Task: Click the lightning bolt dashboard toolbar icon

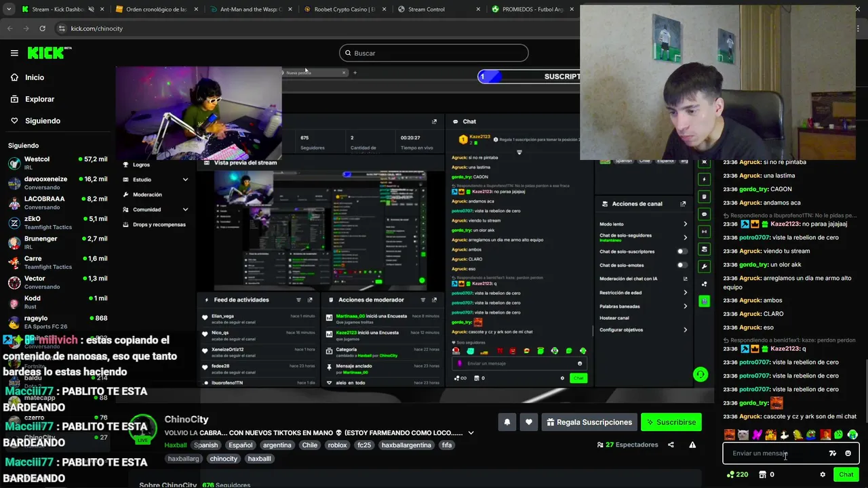Action: pos(705,179)
